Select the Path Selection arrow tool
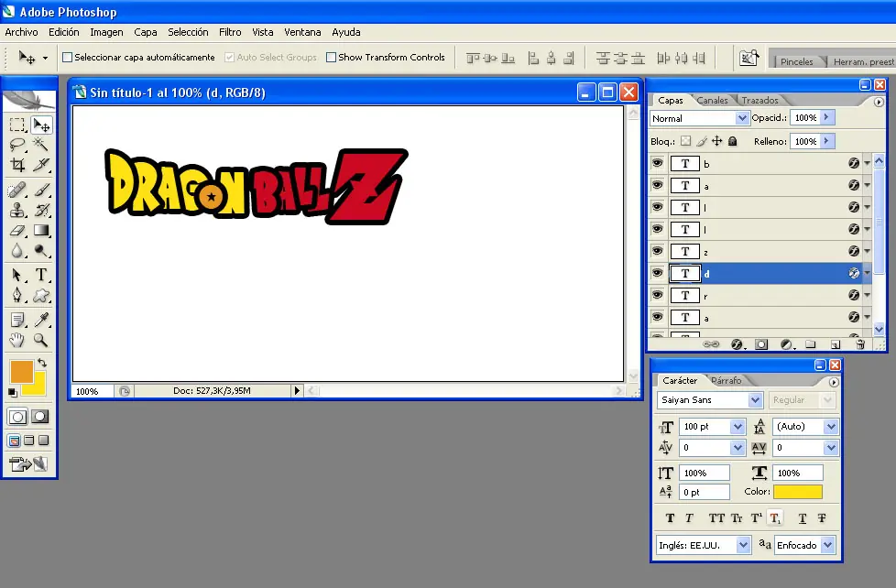Screen dimensions: 896x588 [17, 276]
